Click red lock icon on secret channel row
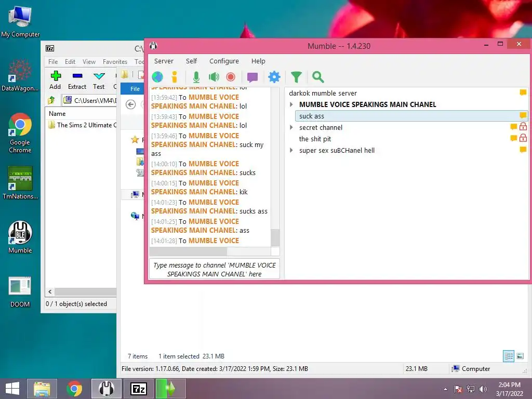This screenshot has width=532, height=399. point(523,127)
